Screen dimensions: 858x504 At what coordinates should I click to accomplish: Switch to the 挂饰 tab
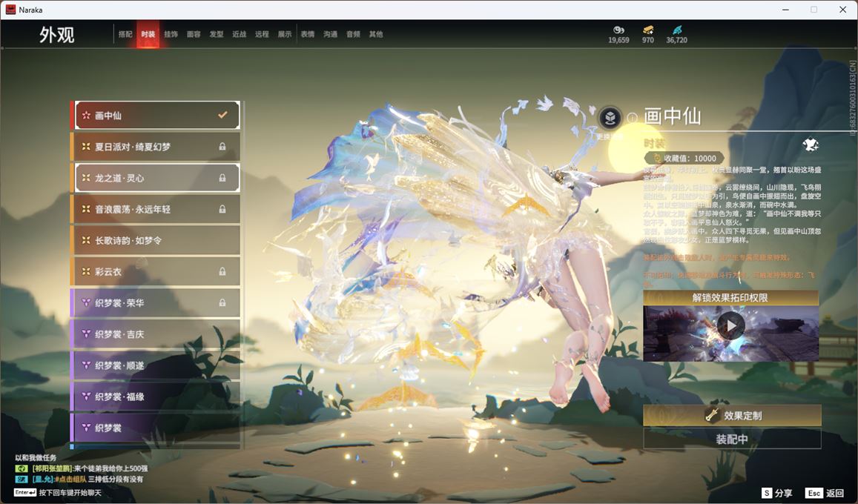tap(171, 34)
